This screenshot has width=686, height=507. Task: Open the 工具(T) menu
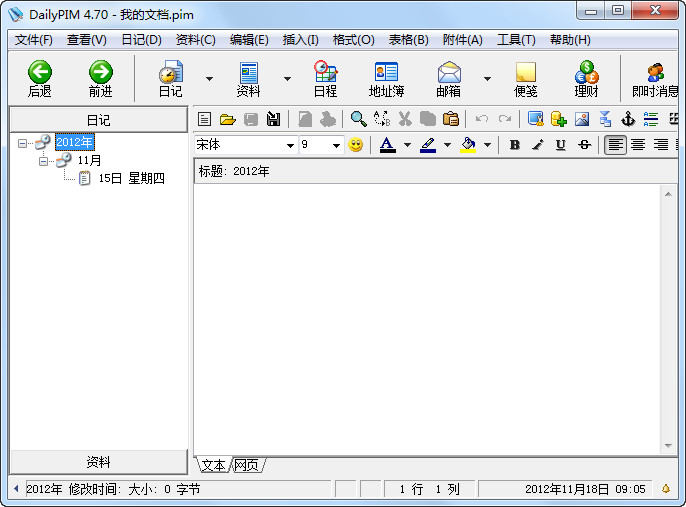[516, 40]
